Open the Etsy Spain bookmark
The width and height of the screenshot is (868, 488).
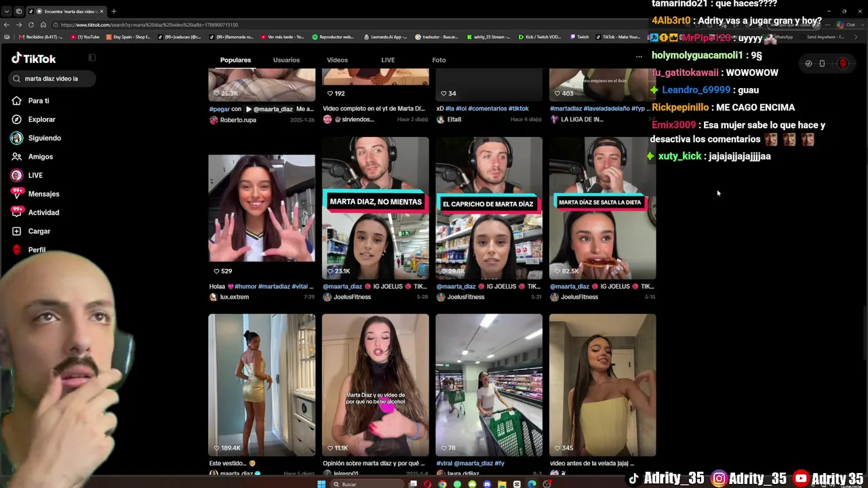pos(128,37)
